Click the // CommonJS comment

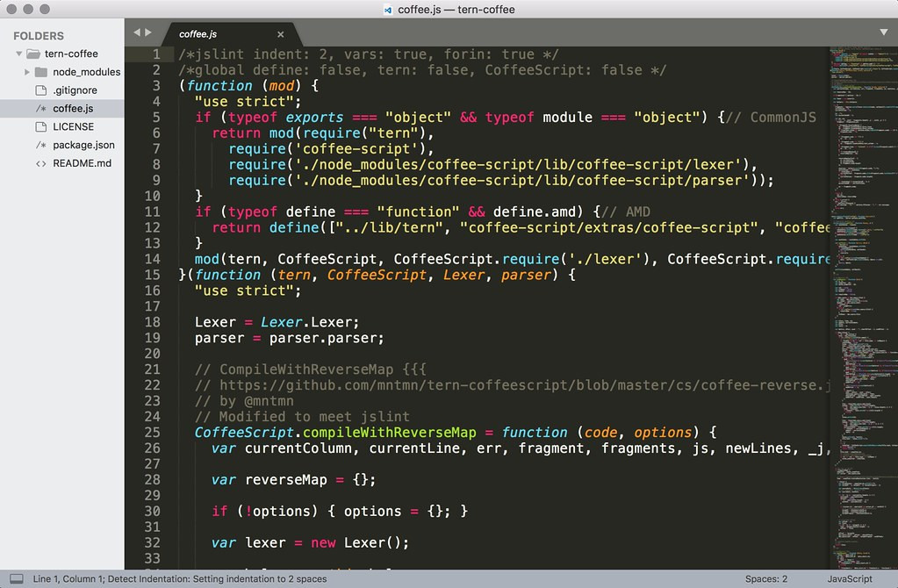point(771,118)
